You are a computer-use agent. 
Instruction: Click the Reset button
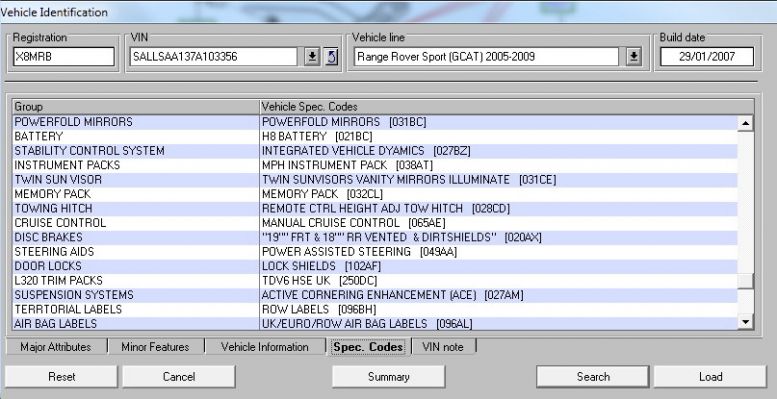pyautogui.click(x=61, y=377)
